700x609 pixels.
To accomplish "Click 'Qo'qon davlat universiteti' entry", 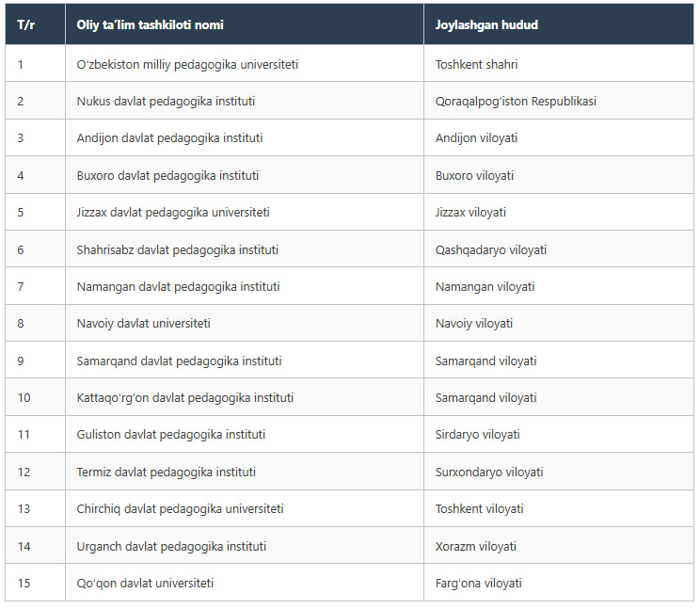I will tap(145, 583).
